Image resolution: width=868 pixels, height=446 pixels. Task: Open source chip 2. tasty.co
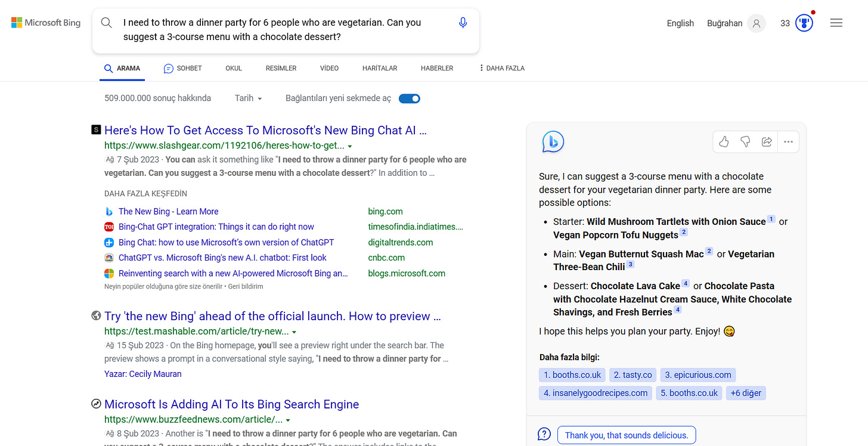(633, 375)
